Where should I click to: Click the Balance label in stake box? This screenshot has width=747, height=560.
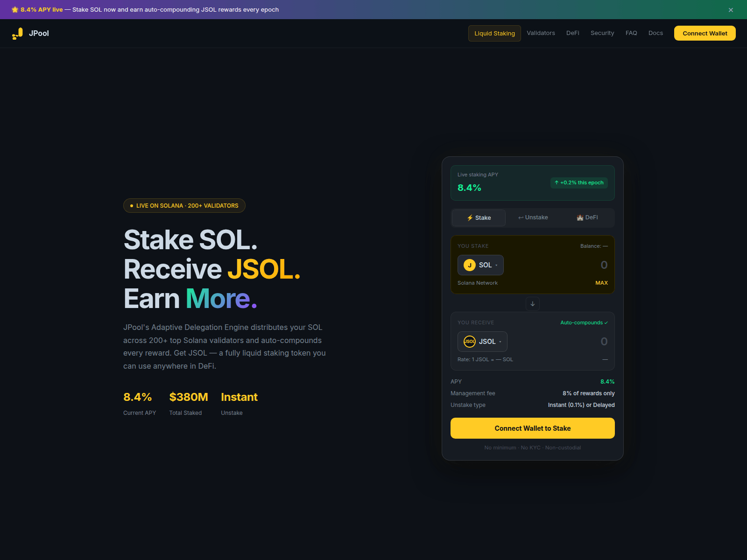click(x=594, y=246)
